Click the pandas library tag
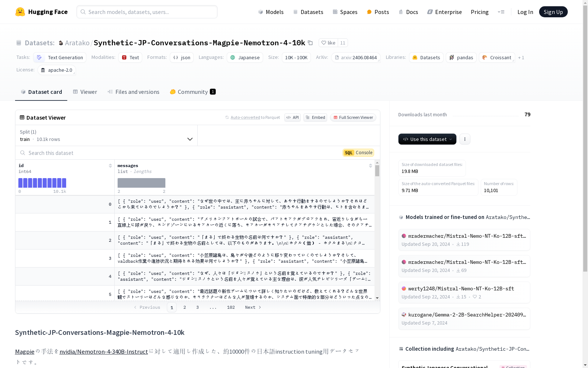Viewport: 588px width, 368px height. pyautogui.click(x=461, y=57)
